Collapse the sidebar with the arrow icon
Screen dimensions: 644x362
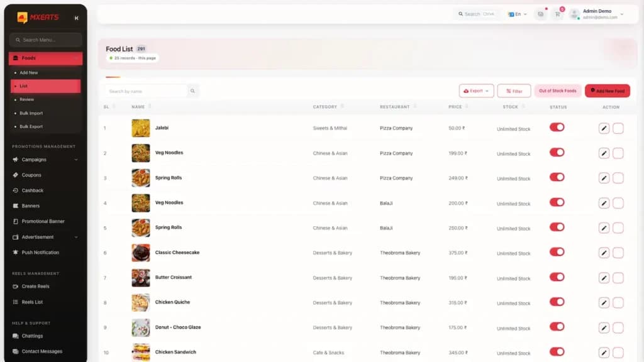76,18
